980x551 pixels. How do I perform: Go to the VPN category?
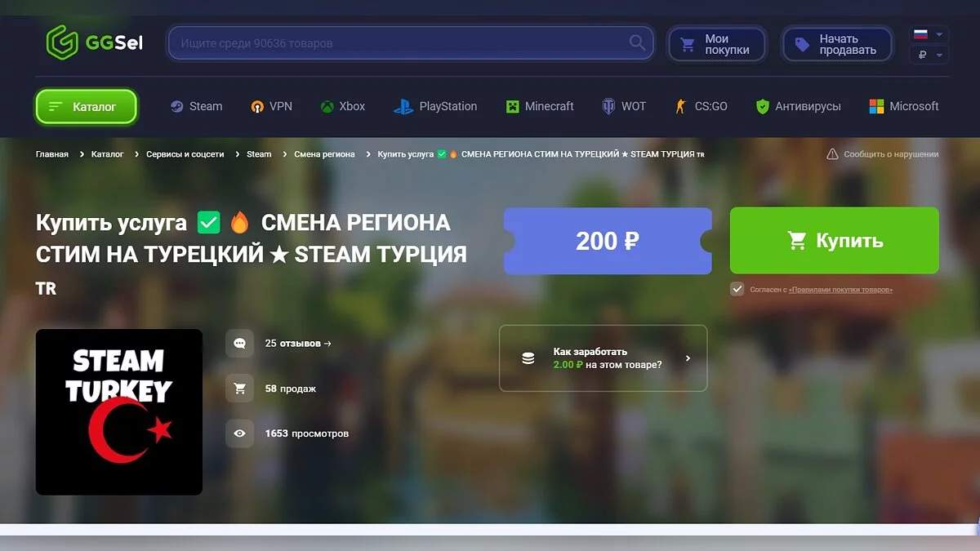coord(271,106)
